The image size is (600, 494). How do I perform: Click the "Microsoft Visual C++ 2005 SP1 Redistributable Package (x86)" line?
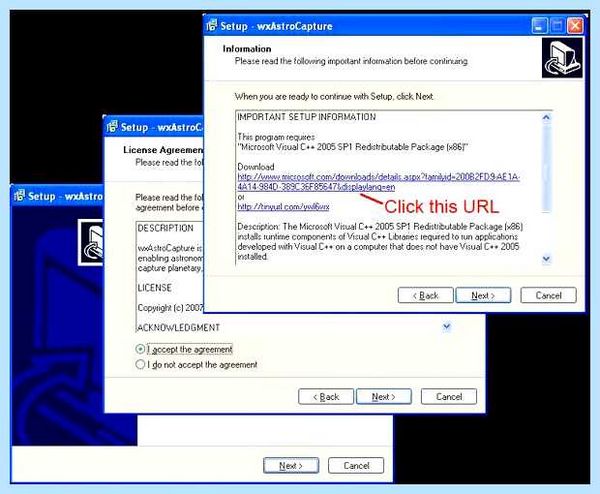pyautogui.click(x=352, y=147)
